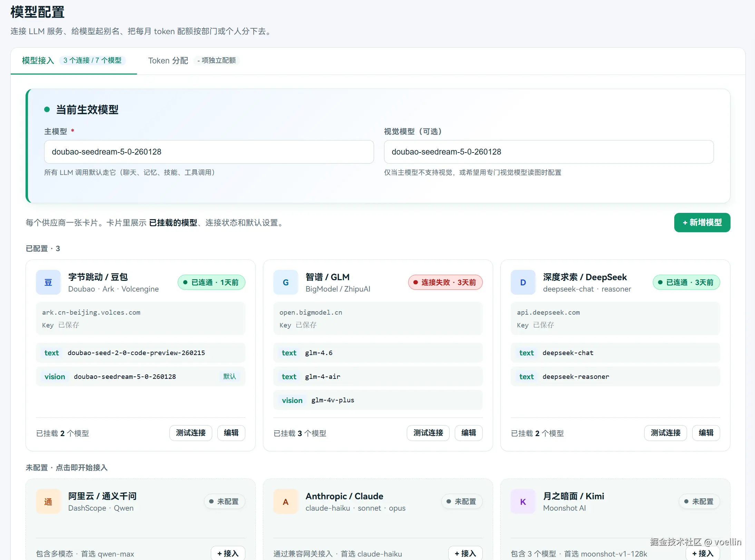The height and width of the screenshot is (560, 755).
Task: Test connection for 深度求索 / DeepSeek
Action: click(666, 433)
